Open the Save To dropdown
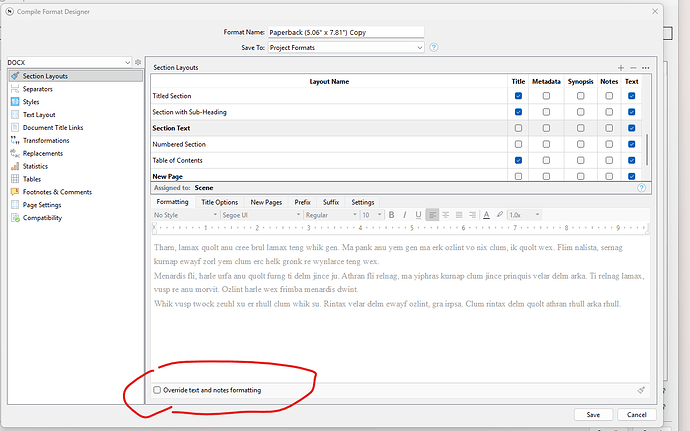 click(x=346, y=47)
